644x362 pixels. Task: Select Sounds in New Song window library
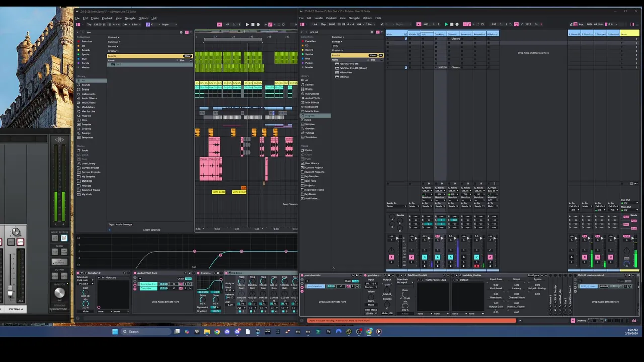(x=85, y=85)
